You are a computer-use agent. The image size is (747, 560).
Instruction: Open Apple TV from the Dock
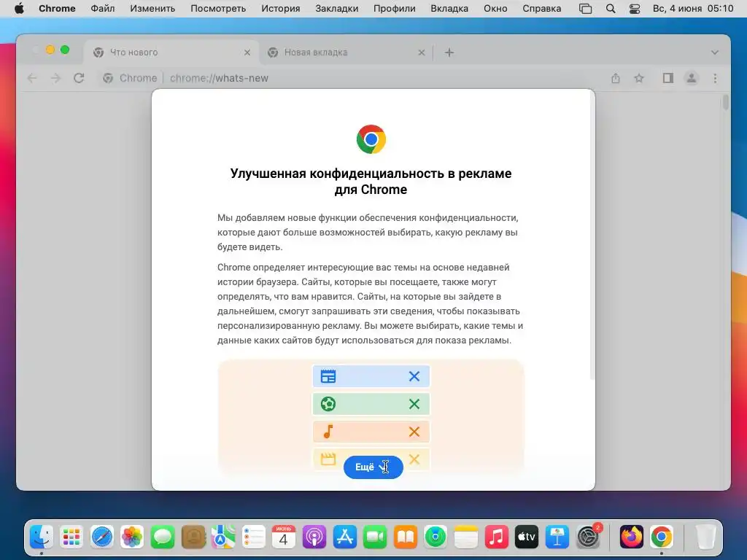point(527,537)
